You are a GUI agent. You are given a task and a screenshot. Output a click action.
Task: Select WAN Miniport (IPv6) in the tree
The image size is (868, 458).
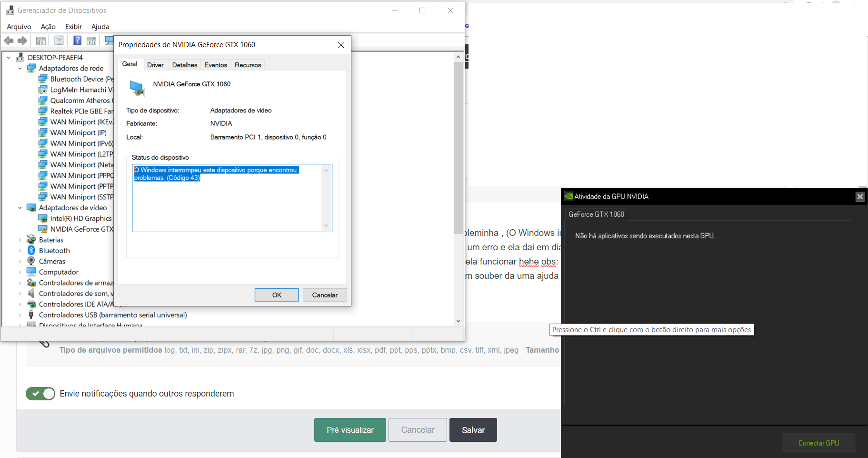[82, 143]
